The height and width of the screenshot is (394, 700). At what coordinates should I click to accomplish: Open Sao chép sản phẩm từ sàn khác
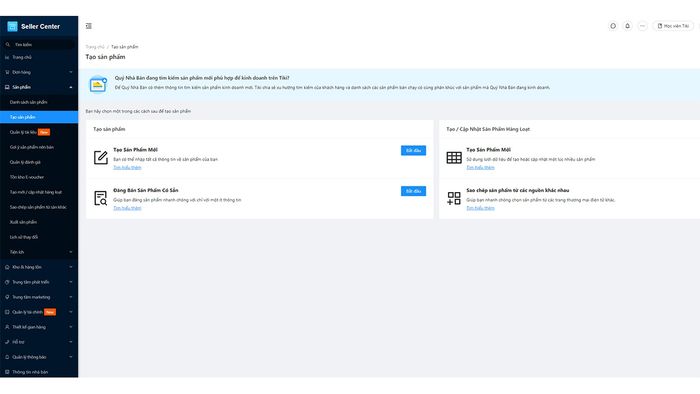click(39, 207)
